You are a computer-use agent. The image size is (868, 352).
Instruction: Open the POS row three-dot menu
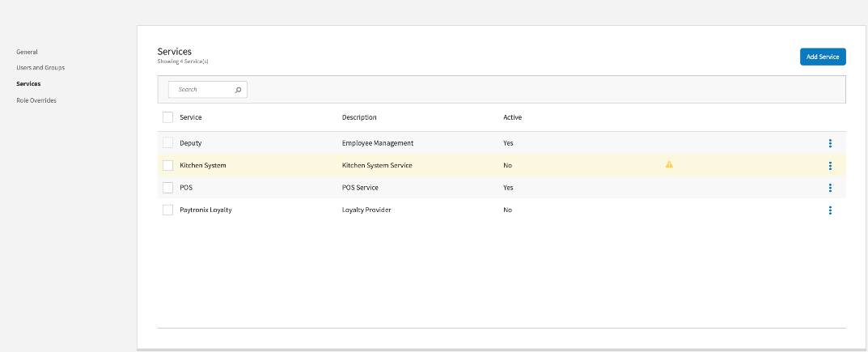(x=830, y=188)
